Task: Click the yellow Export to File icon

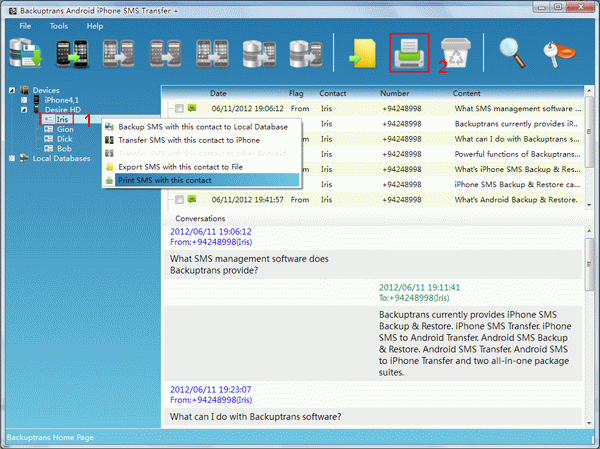Action: point(362,53)
